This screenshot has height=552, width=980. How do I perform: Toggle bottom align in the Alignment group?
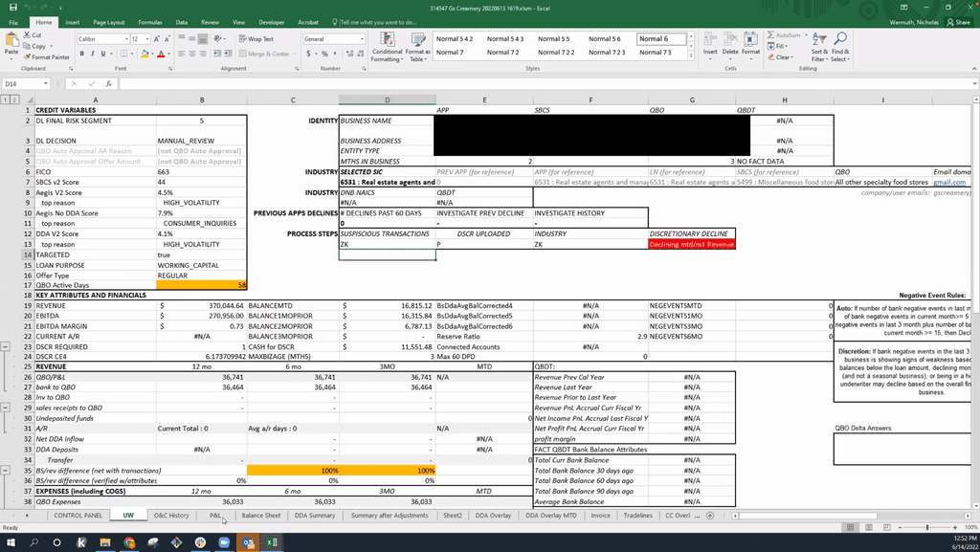[202, 38]
